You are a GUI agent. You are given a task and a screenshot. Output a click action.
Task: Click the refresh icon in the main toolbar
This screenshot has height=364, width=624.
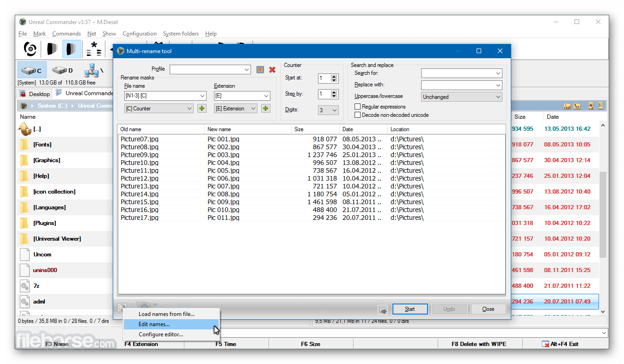[x=31, y=49]
